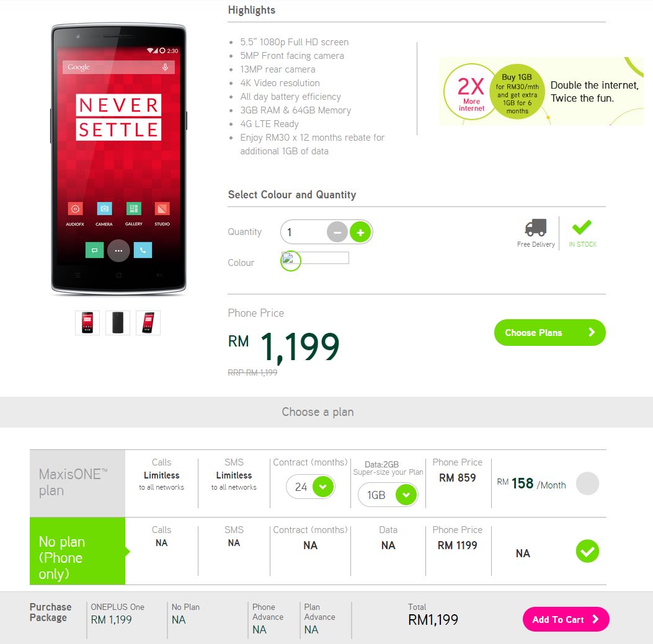
Task: Click the Free Delivery truck icon
Action: click(x=536, y=227)
